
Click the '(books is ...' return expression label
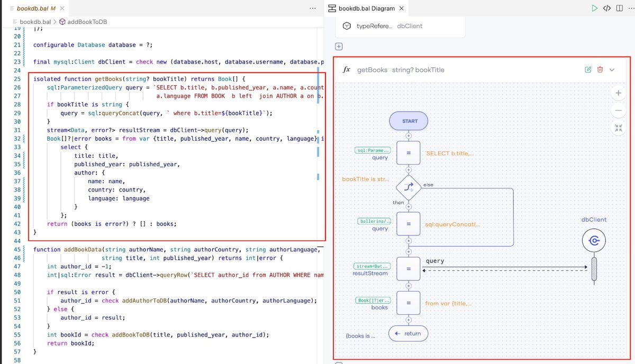(360, 335)
